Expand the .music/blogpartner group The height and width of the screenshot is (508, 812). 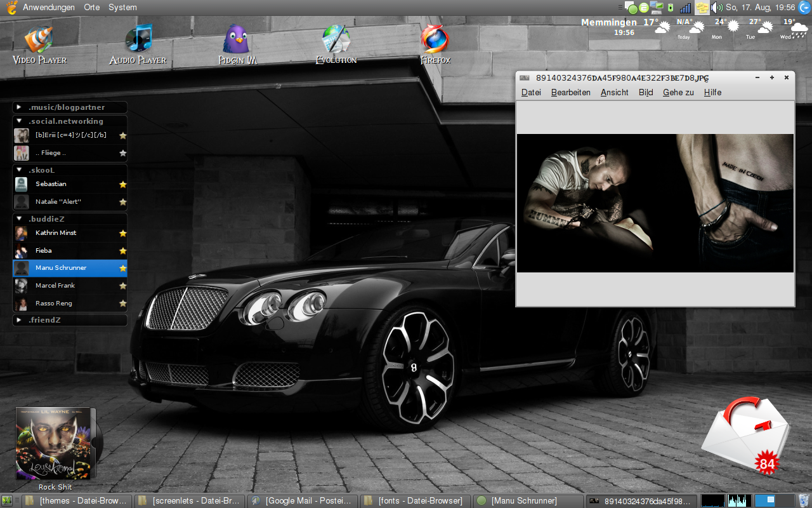[20, 107]
